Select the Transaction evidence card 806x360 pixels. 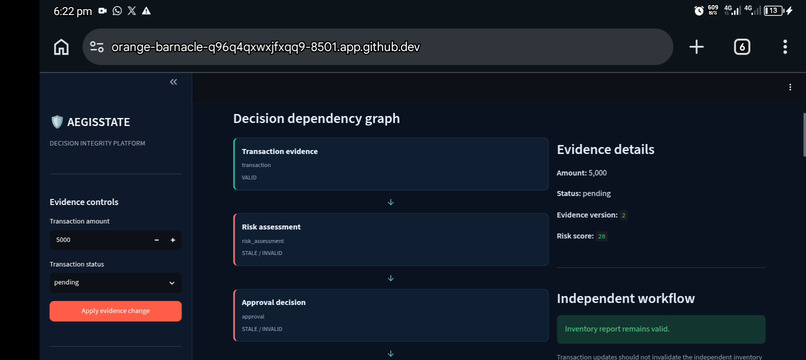[x=391, y=164]
